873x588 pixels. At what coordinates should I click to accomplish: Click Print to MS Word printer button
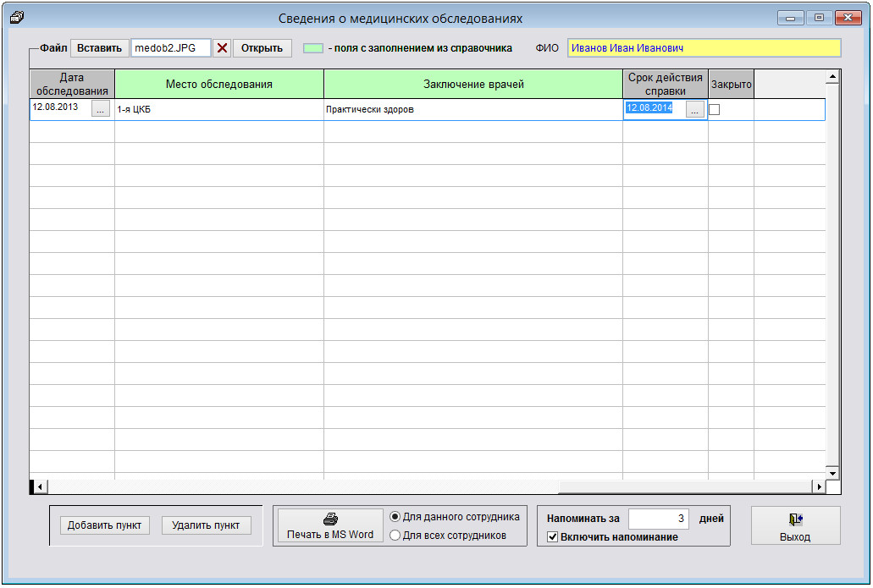pos(330,525)
